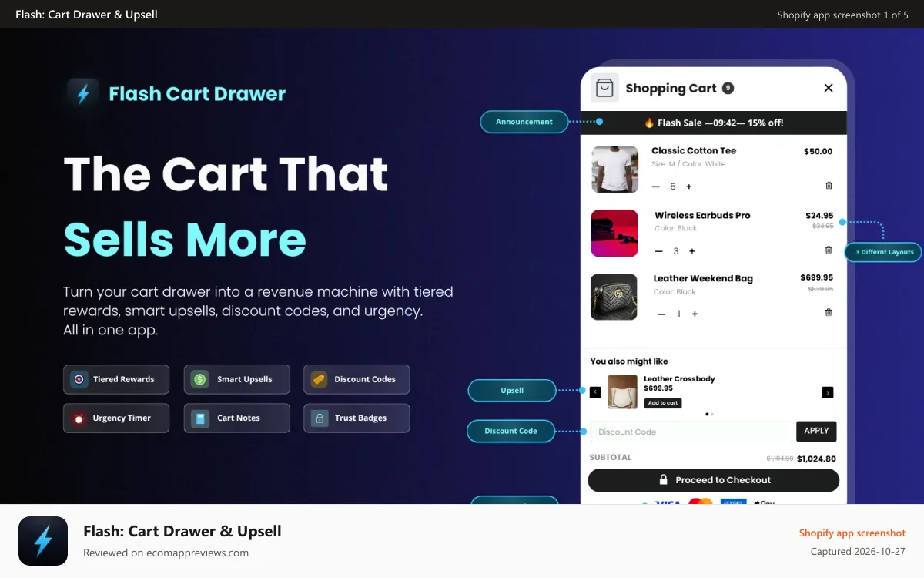This screenshot has height=578, width=924.
Task: Click the Smart Upsells dollar icon
Action: 200,379
